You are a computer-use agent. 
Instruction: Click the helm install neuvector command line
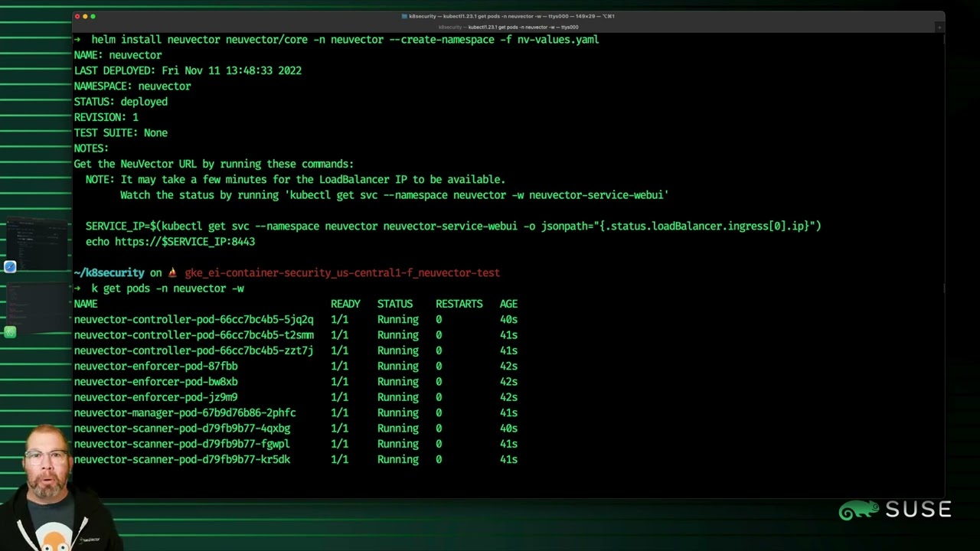(x=345, y=40)
